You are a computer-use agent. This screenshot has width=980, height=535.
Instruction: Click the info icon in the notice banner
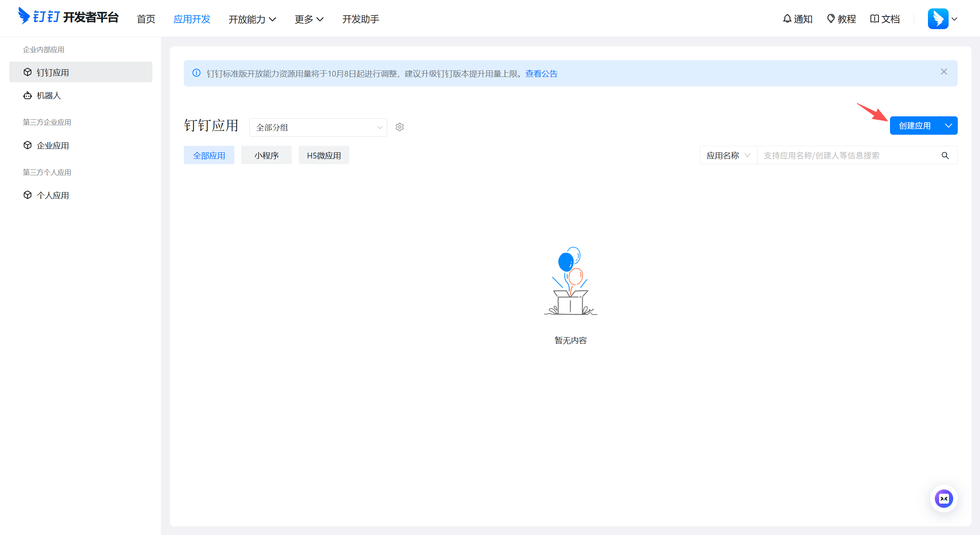pos(196,73)
